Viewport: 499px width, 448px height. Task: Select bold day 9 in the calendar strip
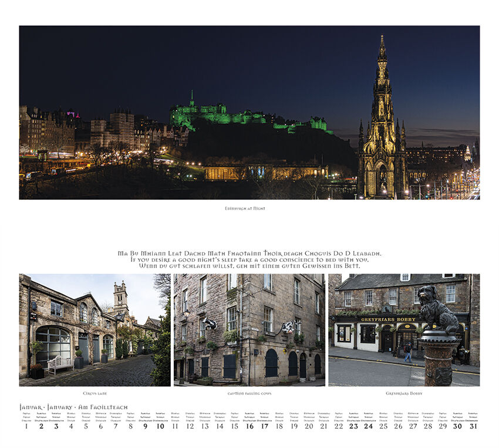pos(146,426)
